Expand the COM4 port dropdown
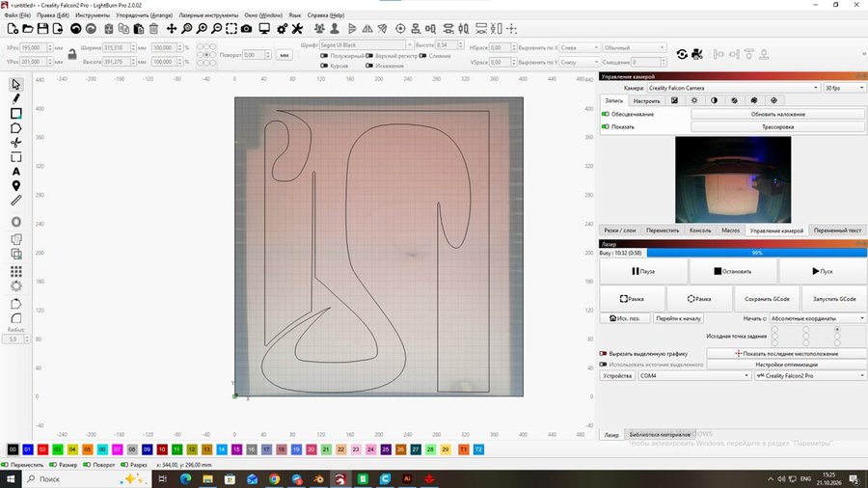This screenshot has height=488, width=868. [x=694, y=376]
